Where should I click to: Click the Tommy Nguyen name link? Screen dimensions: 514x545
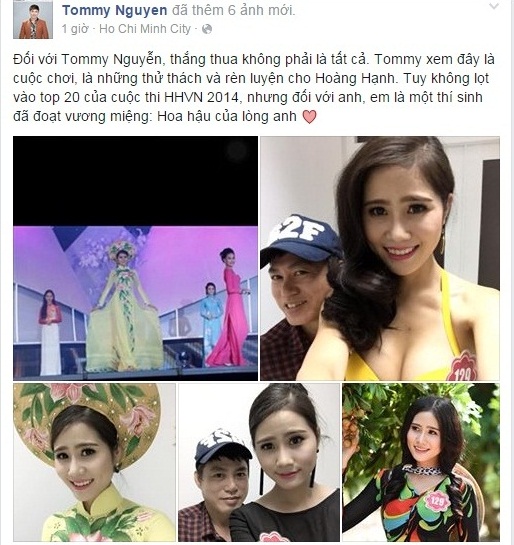click(115, 10)
